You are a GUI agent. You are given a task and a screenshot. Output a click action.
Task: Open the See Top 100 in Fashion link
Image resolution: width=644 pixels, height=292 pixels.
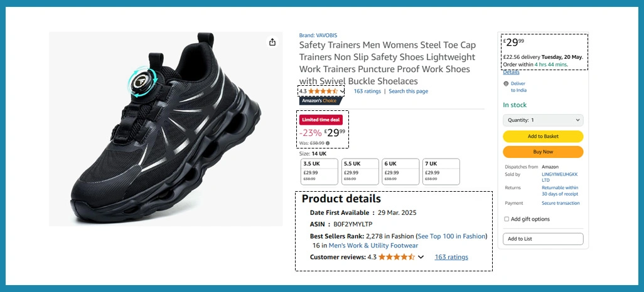click(452, 236)
